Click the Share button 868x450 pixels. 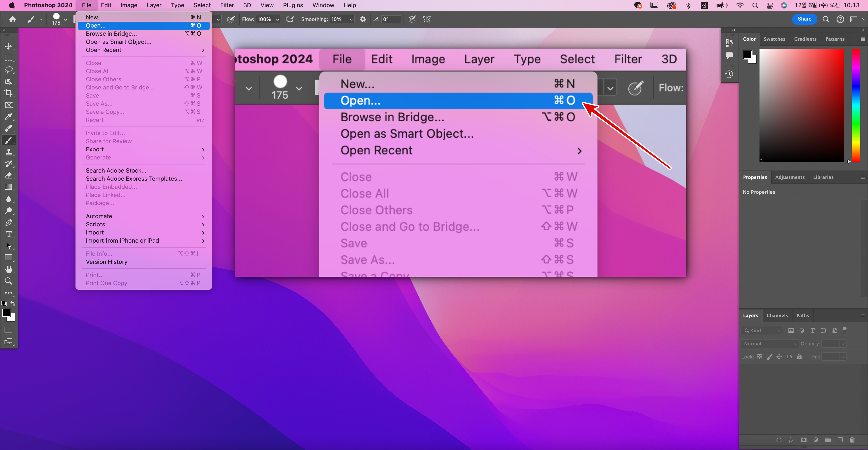click(804, 19)
